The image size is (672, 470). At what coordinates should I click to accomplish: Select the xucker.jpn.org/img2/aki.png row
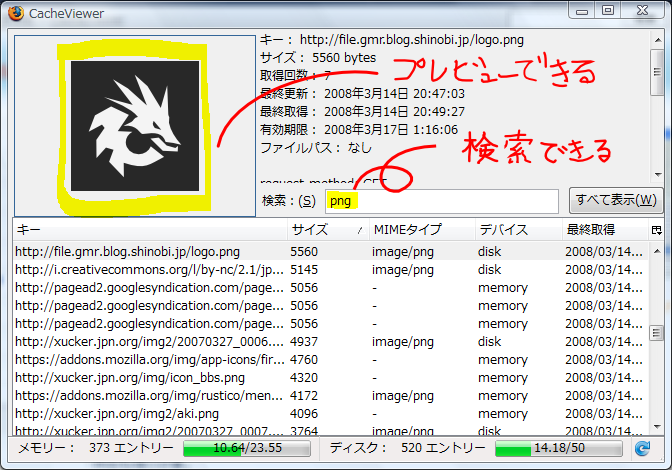(x=330, y=413)
